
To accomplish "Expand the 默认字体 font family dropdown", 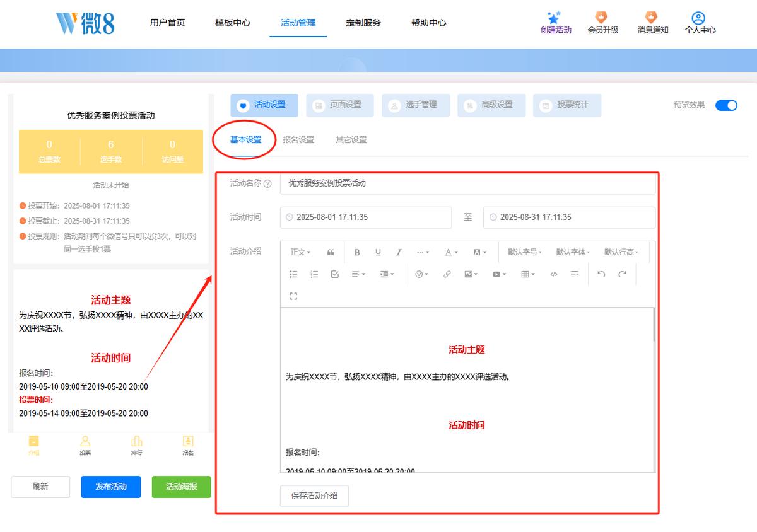I will (x=573, y=252).
